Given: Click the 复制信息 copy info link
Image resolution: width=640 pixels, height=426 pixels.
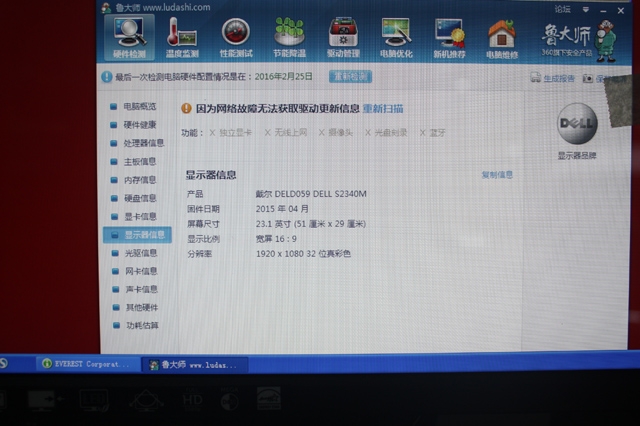Looking at the screenshot, I should pos(497,175).
